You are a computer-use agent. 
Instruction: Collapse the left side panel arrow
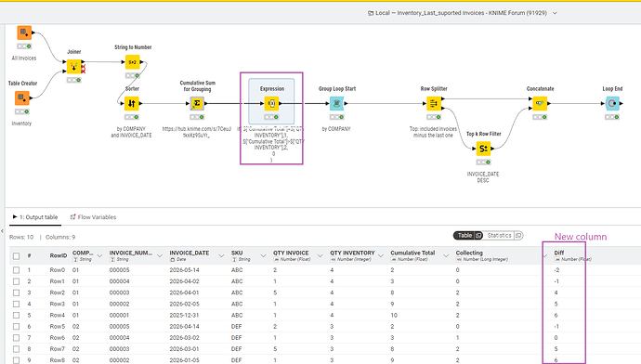(2, 231)
